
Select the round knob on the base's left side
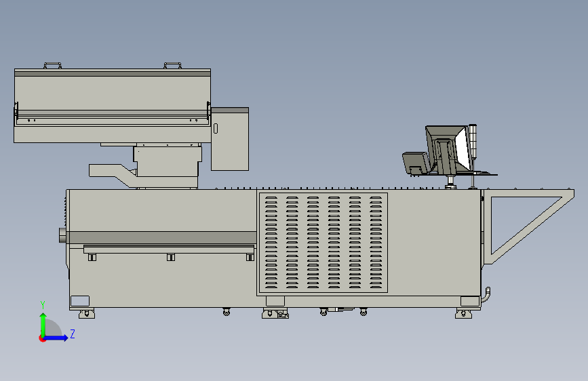(62, 235)
